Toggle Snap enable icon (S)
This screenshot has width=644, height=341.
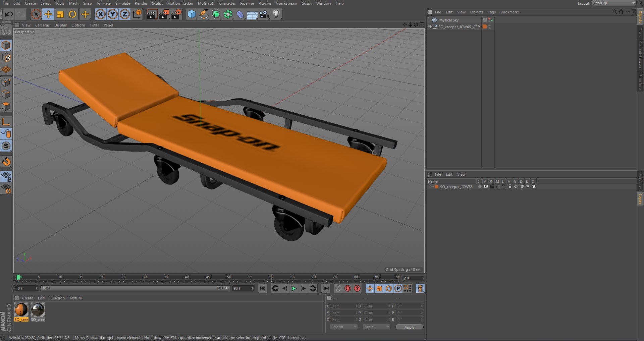pyautogui.click(x=6, y=146)
